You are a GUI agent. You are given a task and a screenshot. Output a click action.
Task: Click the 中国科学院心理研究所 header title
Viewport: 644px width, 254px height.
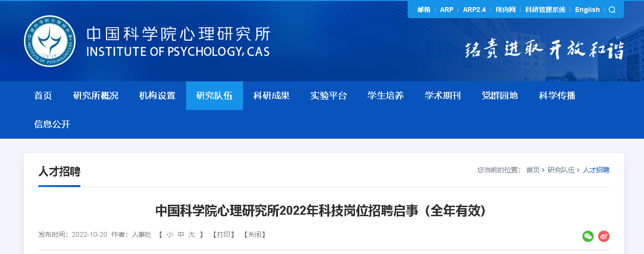tap(178, 34)
